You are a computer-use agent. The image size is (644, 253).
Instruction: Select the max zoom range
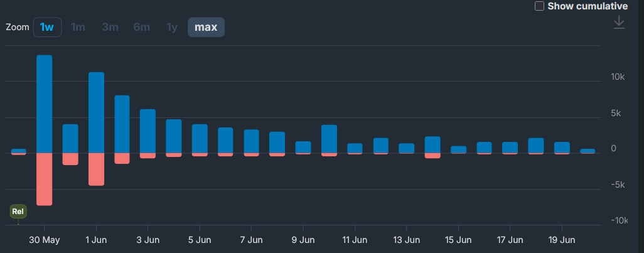[206, 28]
